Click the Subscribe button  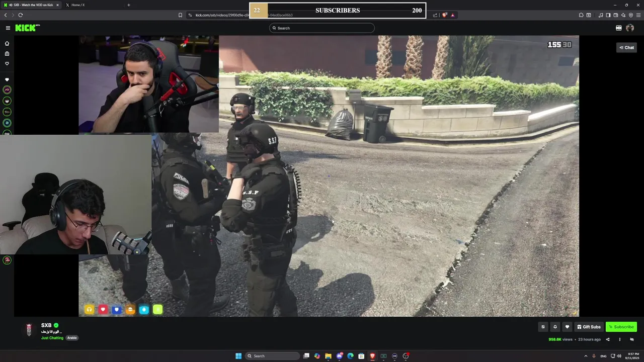click(621, 327)
